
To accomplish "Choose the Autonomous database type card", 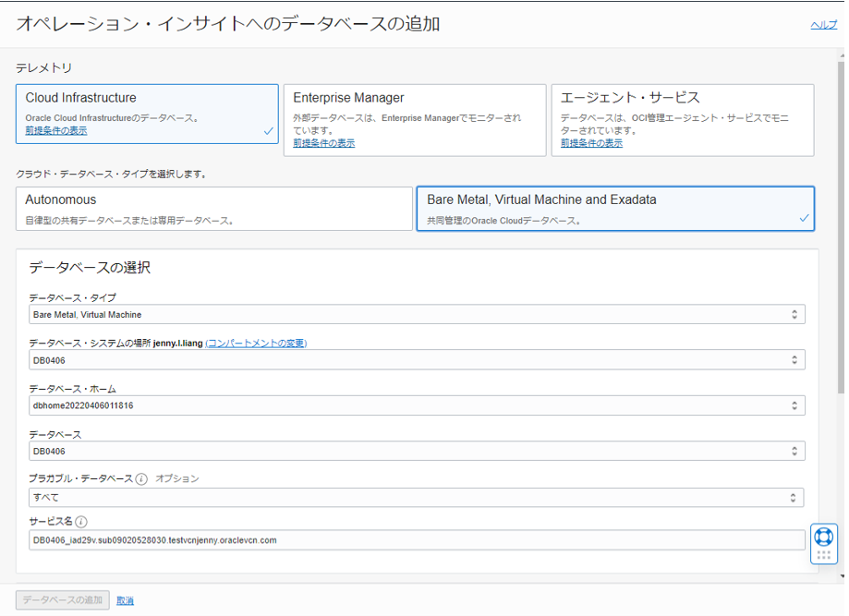I will coord(214,209).
